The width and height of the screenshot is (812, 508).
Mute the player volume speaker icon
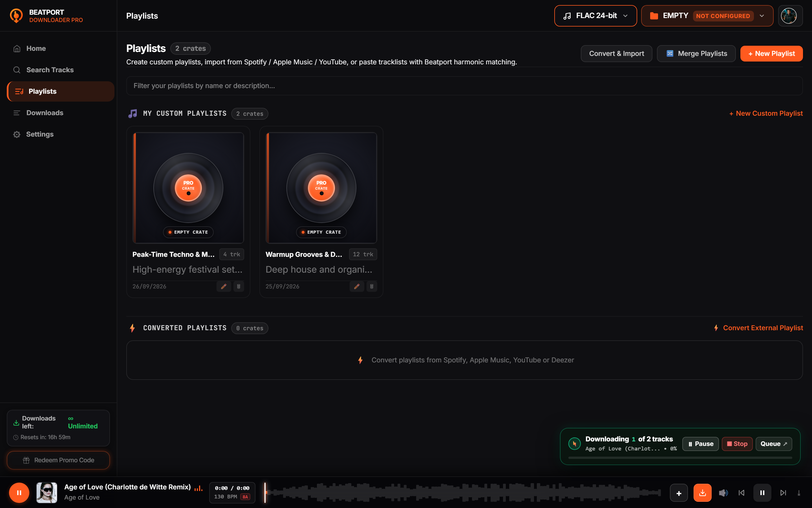pos(723,493)
